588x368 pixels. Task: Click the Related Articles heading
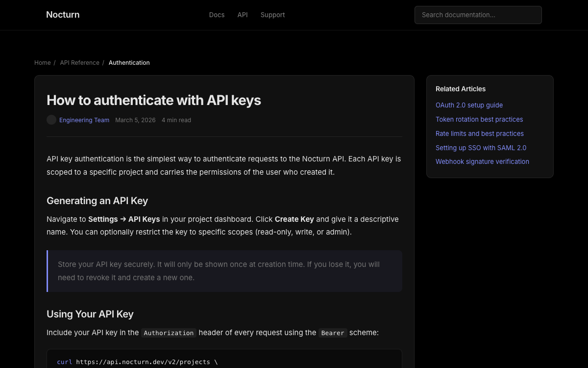[x=461, y=89]
